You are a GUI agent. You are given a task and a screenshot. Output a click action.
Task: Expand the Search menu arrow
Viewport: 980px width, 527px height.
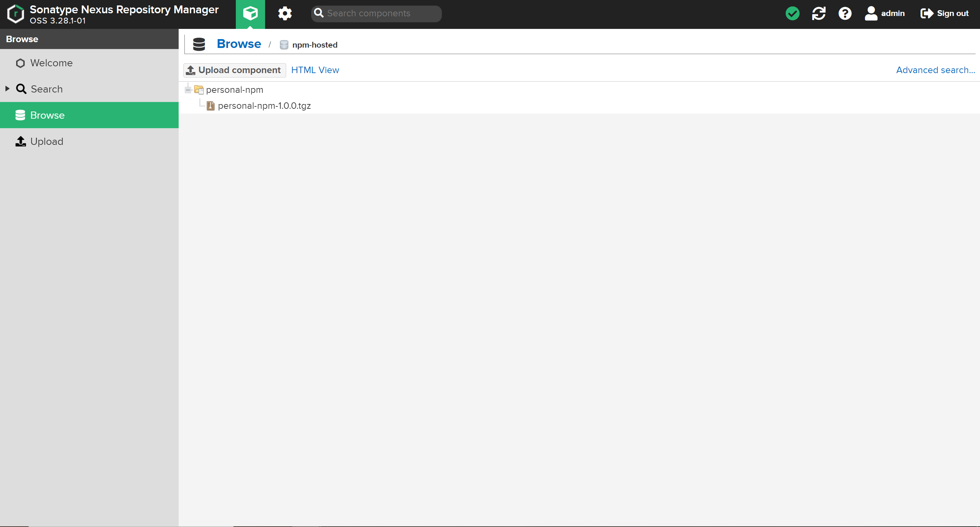pyautogui.click(x=7, y=89)
